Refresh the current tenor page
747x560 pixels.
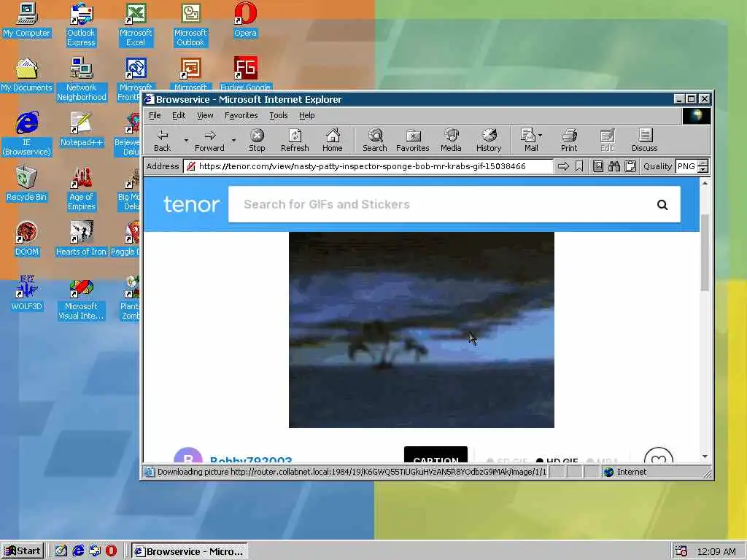295,141
